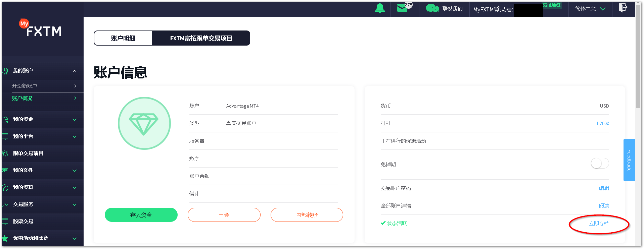Click the green 存入资金 deposit button
Viewport: 644px width, 249px height.
[x=141, y=215]
